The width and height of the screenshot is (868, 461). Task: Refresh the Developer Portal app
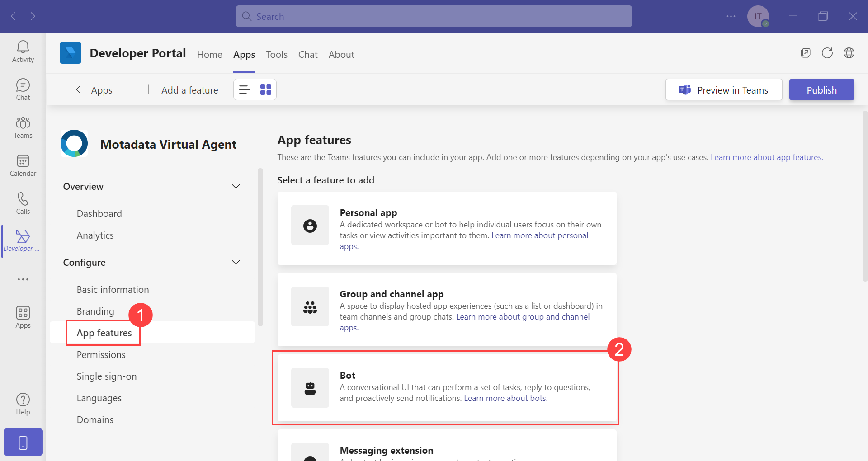(827, 53)
